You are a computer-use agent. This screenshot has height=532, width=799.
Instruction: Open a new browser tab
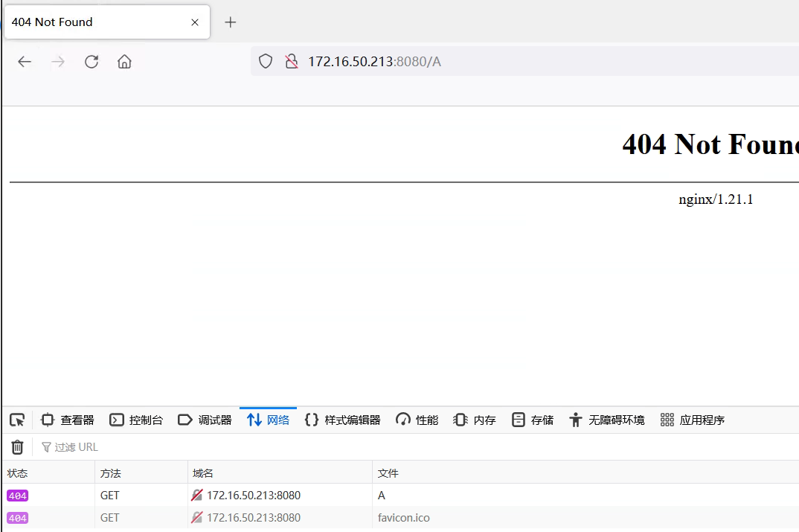tap(231, 22)
